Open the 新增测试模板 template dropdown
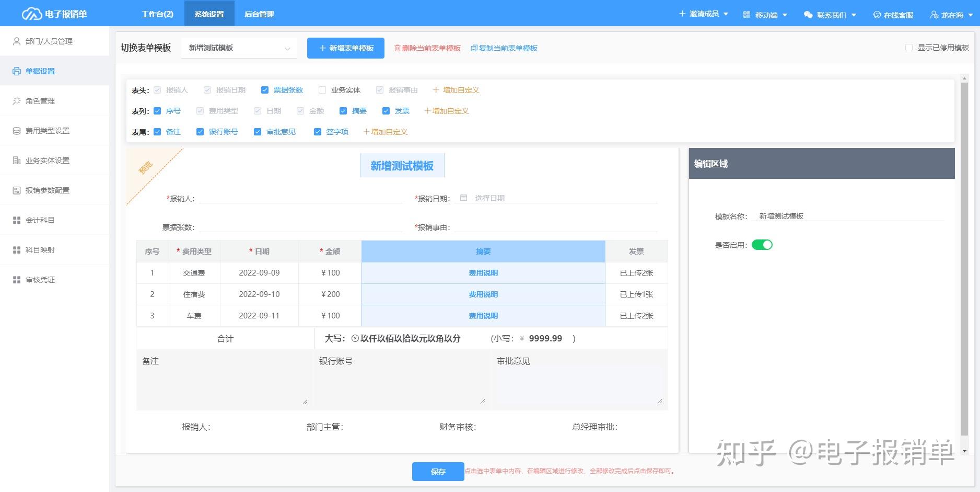This screenshot has height=492, width=980. [239, 48]
